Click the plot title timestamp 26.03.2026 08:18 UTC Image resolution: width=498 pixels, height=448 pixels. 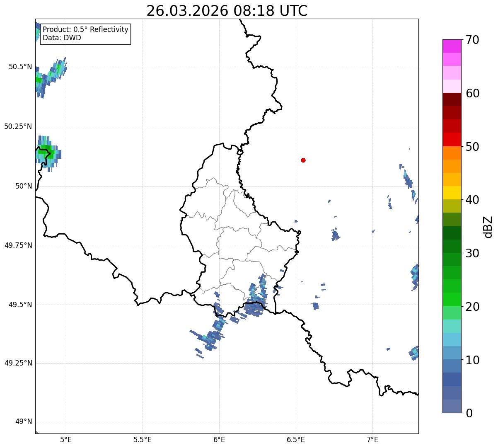coord(227,11)
